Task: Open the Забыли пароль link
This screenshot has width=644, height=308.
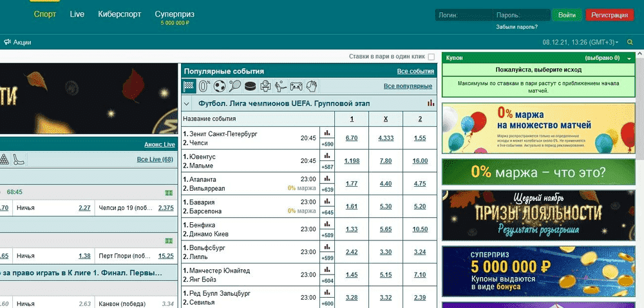Action: 516,27
